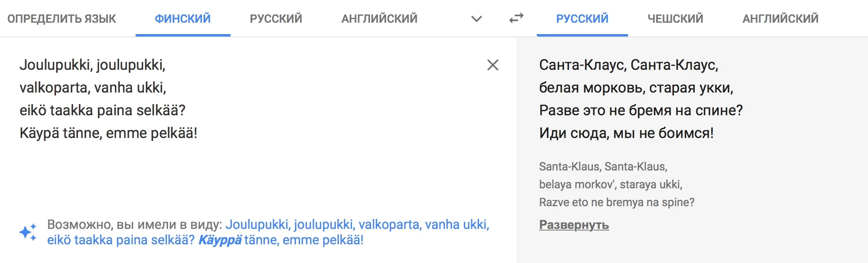
Task: Choose Русский as source language
Action: pyautogui.click(x=276, y=19)
